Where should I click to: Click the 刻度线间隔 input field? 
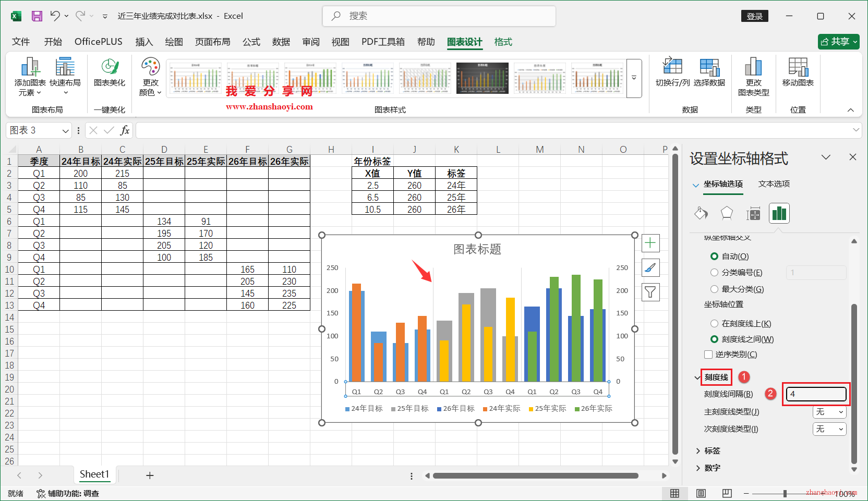pos(816,394)
